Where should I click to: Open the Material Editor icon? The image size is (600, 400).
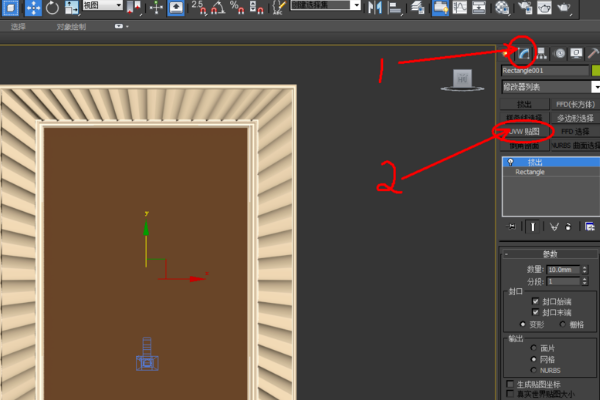(x=502, y=7)
